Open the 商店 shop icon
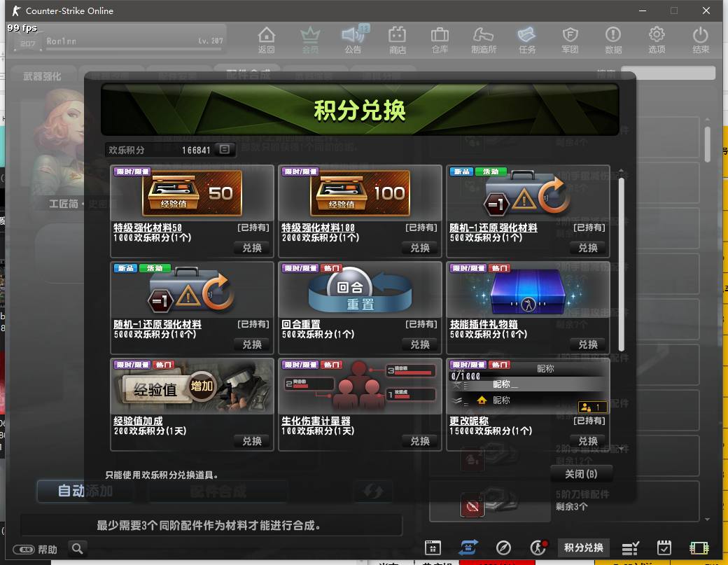This screenshot has height=565, width=728. tap(397, 39)
